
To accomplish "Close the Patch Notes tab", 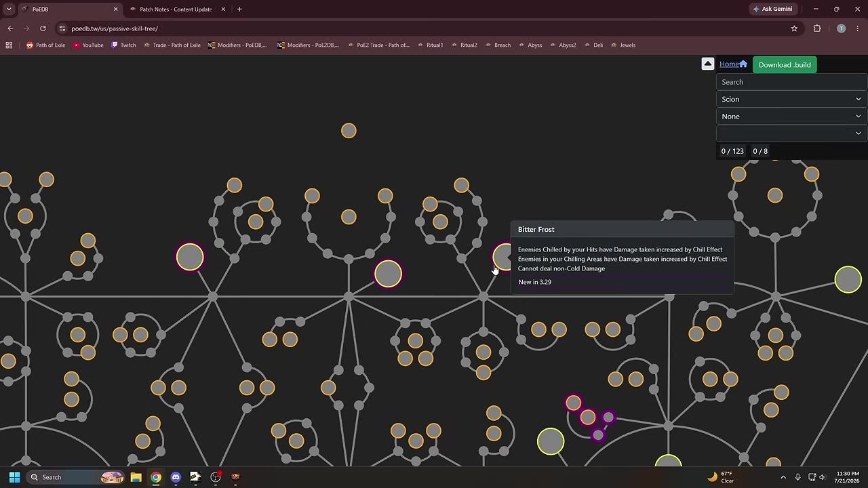I will point(223,9).
